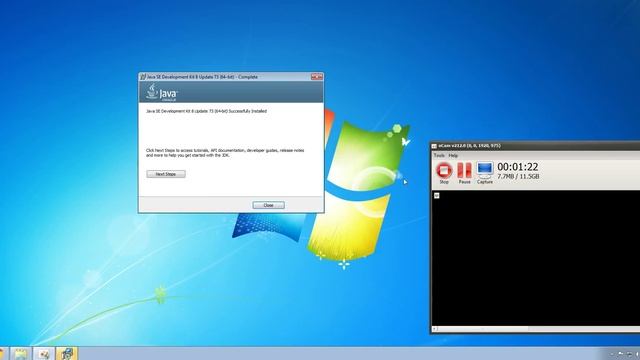
Task: Pause the oCam recording
Action: pyautogui.click(x=464, y=173)
